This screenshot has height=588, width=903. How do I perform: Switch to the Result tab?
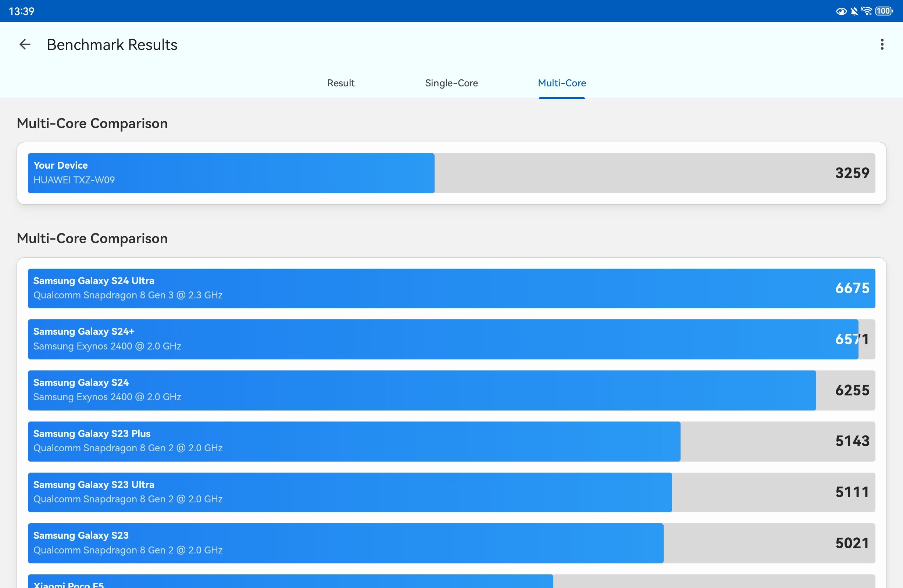click(341, 83)
